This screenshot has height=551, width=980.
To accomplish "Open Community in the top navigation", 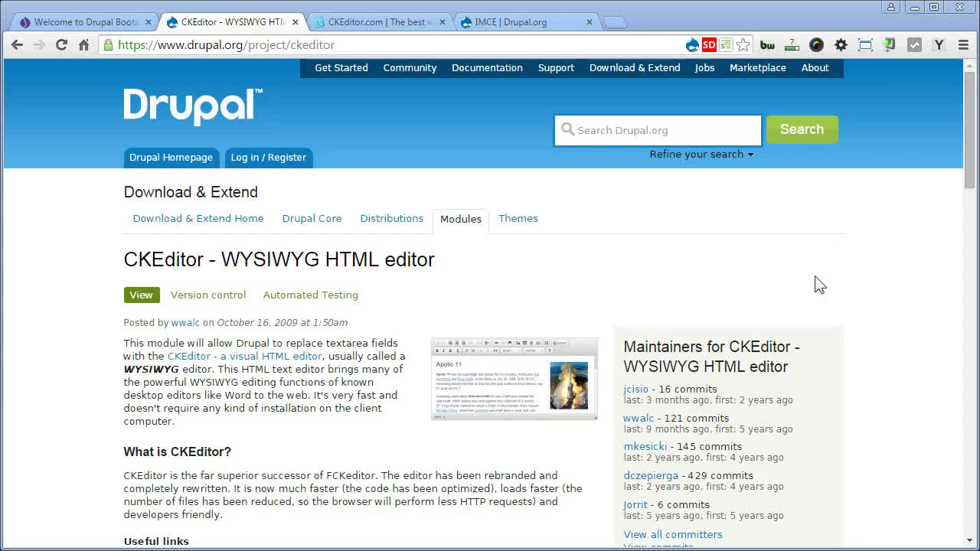I will [410, 68].
